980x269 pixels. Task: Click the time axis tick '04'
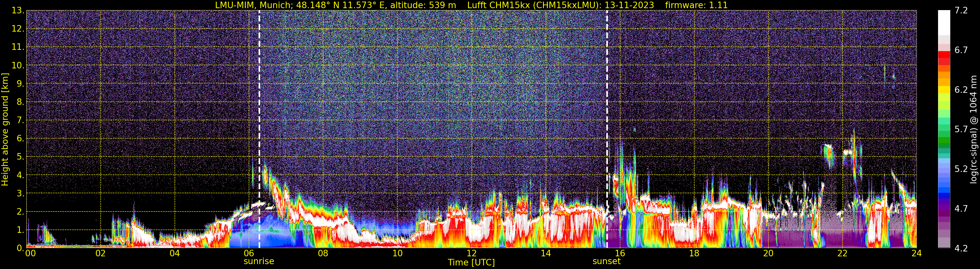[175, 253]
